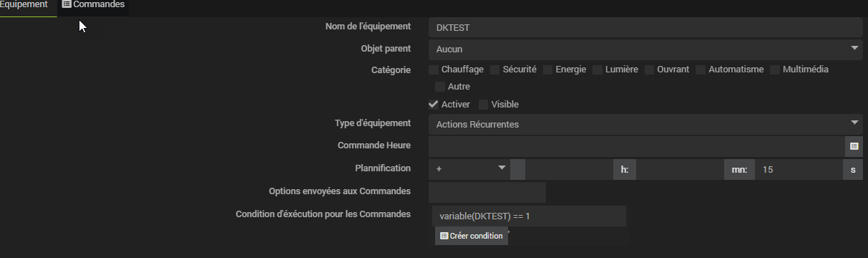Tick the Multimédia category checkbox
Viewport: 868px width, 258px height.
(775, 70)
